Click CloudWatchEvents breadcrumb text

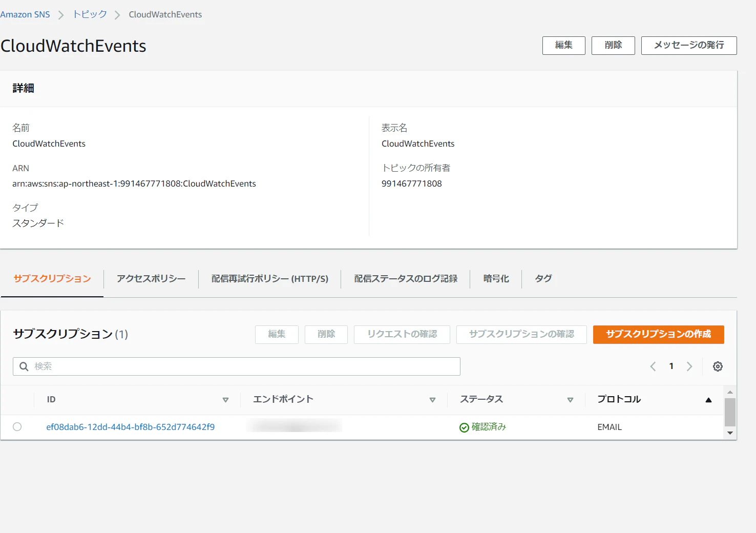pos(165,14)
